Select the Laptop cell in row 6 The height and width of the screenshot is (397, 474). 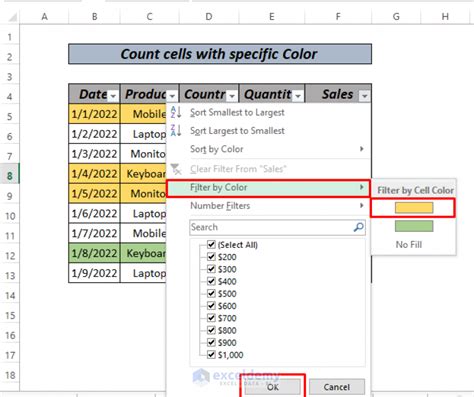pos(144,134)
